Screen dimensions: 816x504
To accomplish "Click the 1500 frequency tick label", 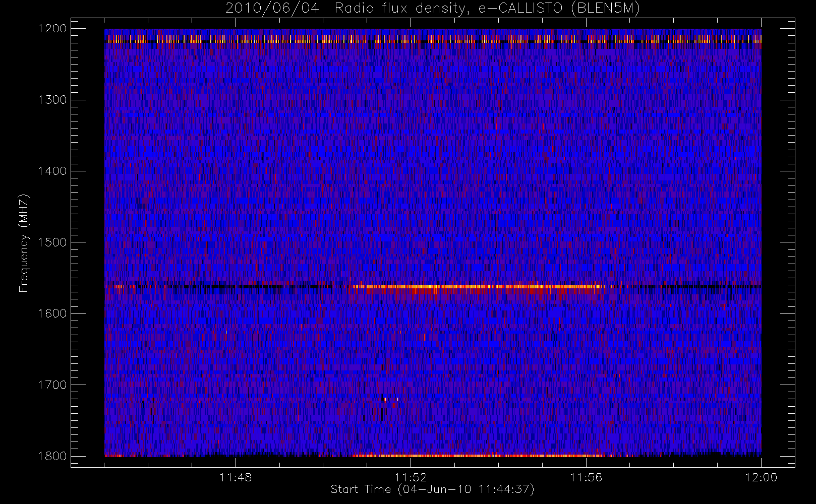I will [x=52, y=242].
